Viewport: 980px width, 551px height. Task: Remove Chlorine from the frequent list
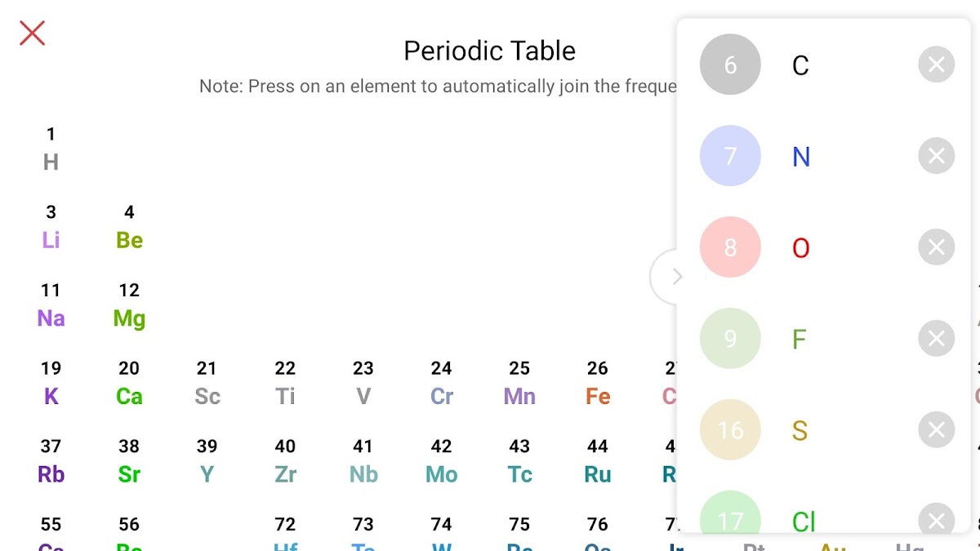(936, 520)
